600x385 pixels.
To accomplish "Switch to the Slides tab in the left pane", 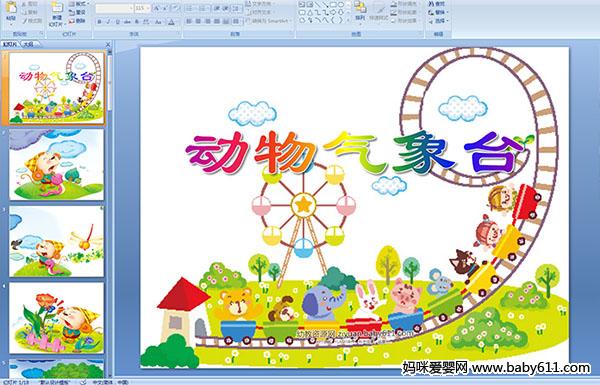I will click(x=10, y=44).
